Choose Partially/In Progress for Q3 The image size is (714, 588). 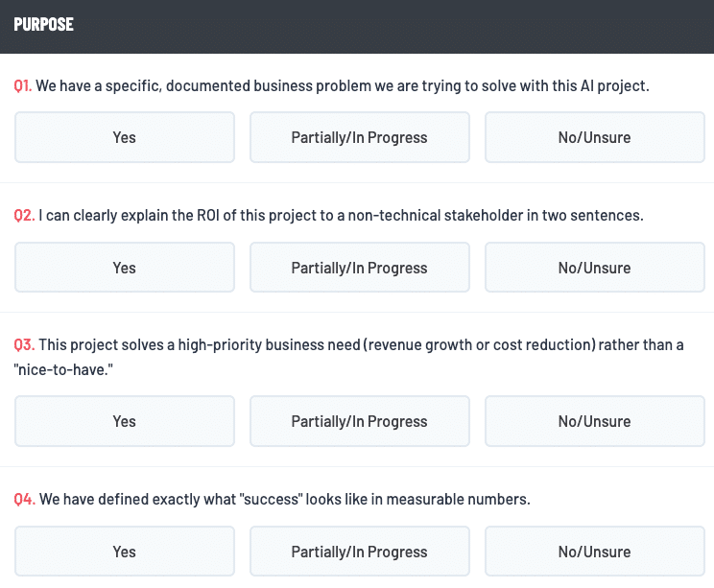[x=359, y=421]
